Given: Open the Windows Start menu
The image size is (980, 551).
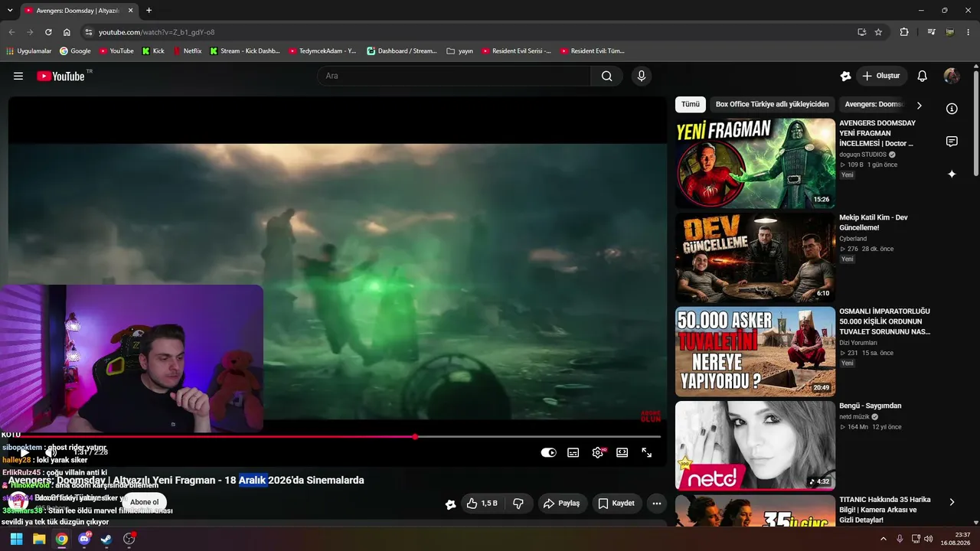Looking at the screenshot, I should tap(16, 539).
